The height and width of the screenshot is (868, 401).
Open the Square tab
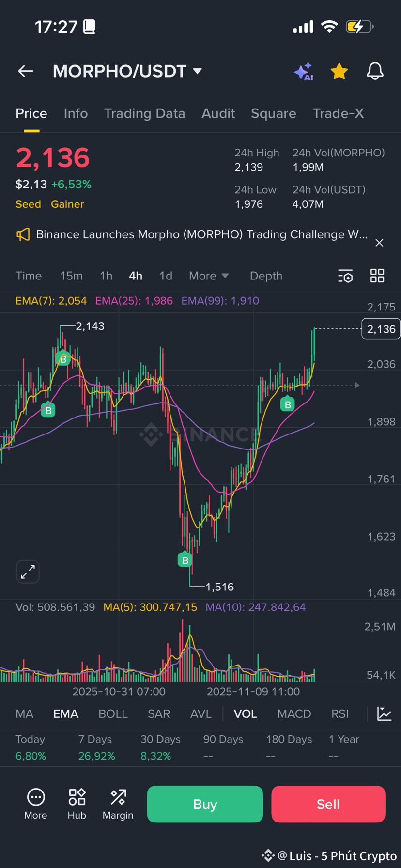tap(274, 113)
